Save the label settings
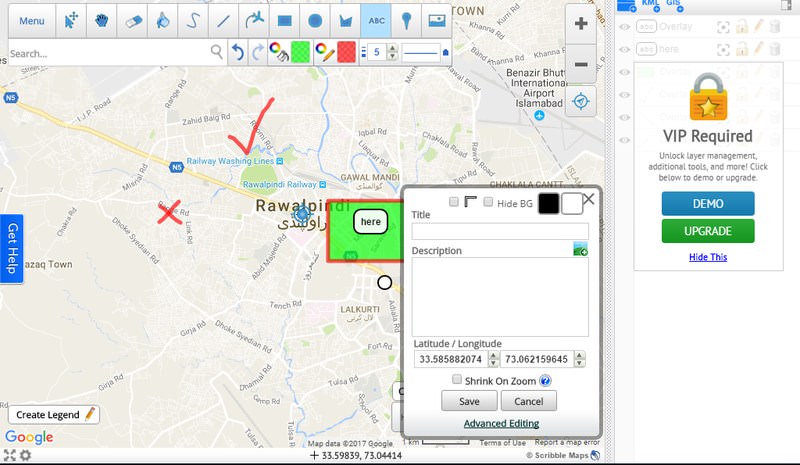The width and height of the screenshot is (800, 465). pos(469,401)
